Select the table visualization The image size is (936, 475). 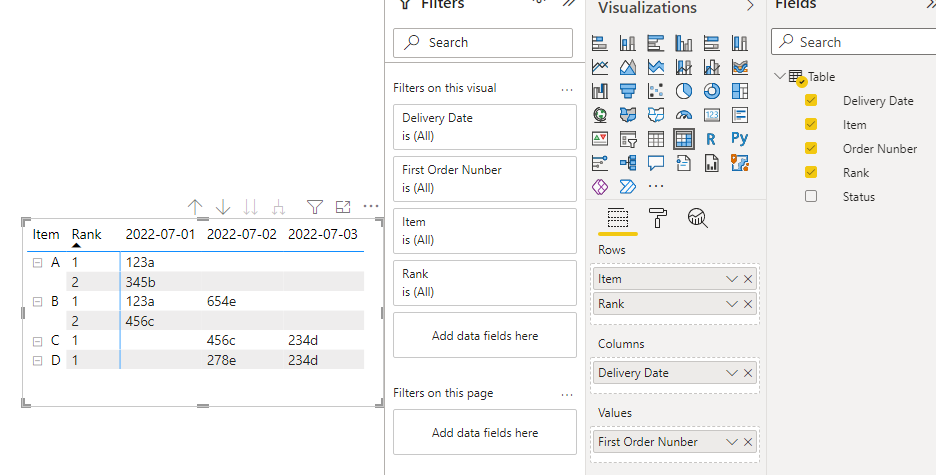tap(655, 139)
